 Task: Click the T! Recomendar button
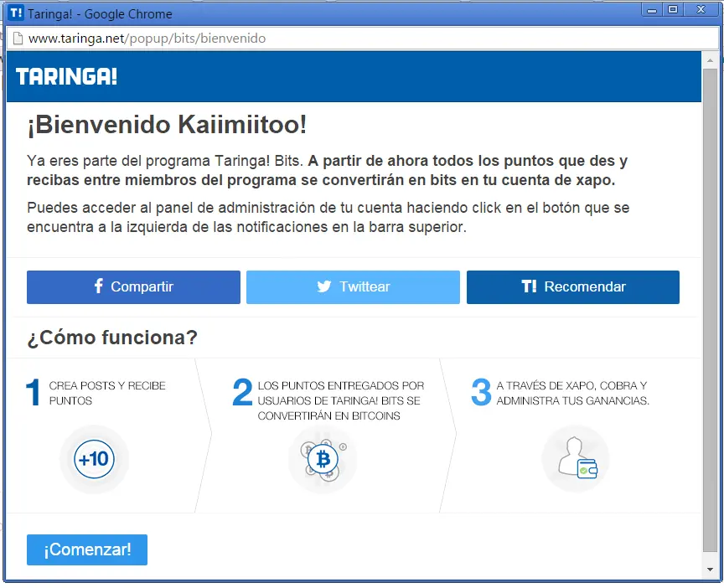click(572, 287)
